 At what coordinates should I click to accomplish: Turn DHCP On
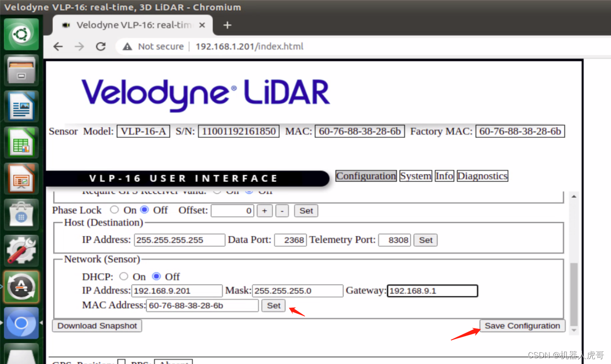point(124,276)
